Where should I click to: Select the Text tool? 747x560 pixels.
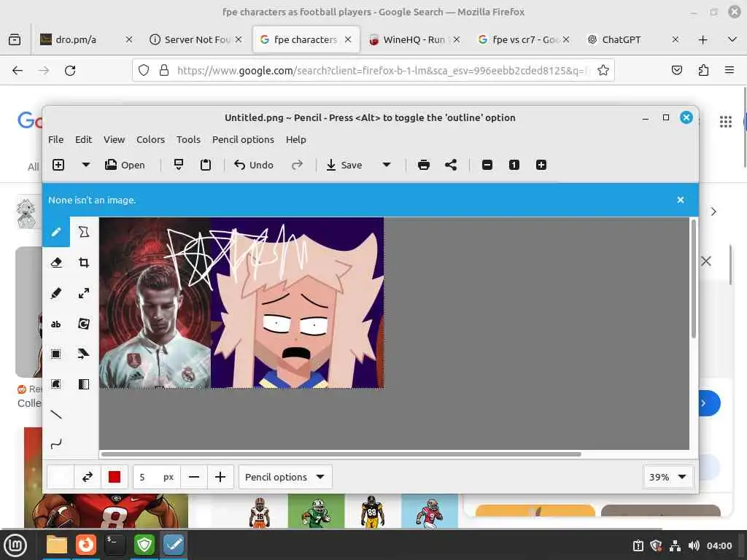coord(55,324)
